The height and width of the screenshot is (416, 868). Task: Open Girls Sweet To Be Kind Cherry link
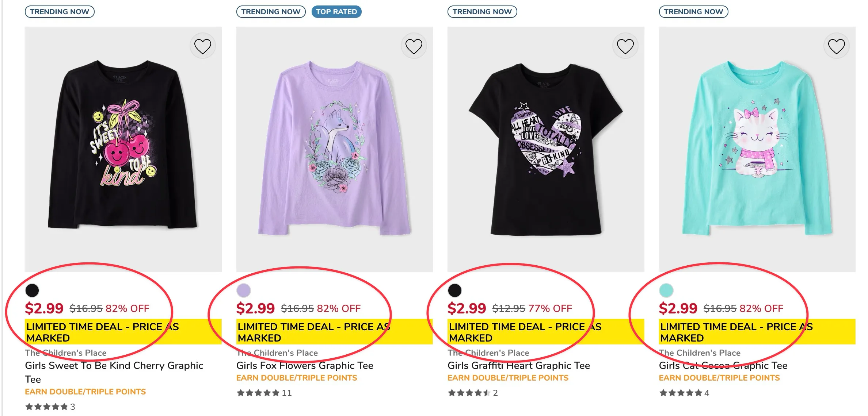[x=114, y=366]
